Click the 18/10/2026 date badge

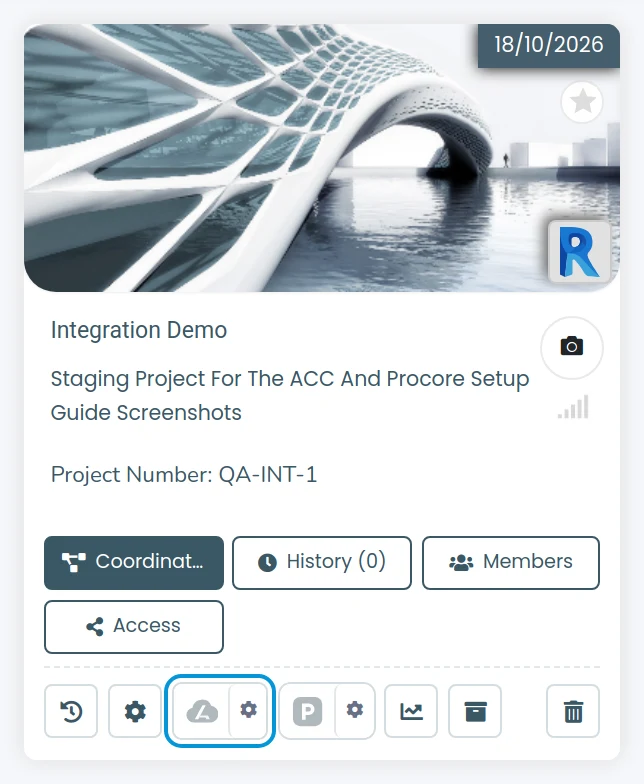pyautogui.click(x=549, y=44)
